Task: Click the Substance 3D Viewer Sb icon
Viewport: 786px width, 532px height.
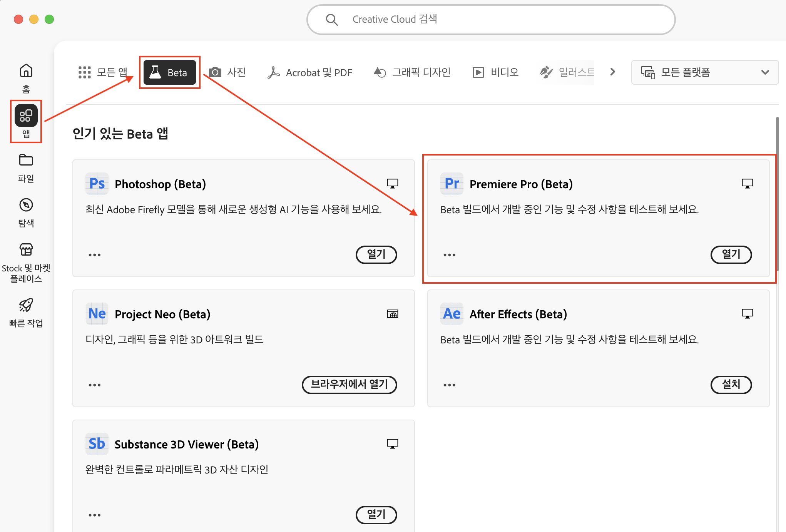Action: pos(97,443)
